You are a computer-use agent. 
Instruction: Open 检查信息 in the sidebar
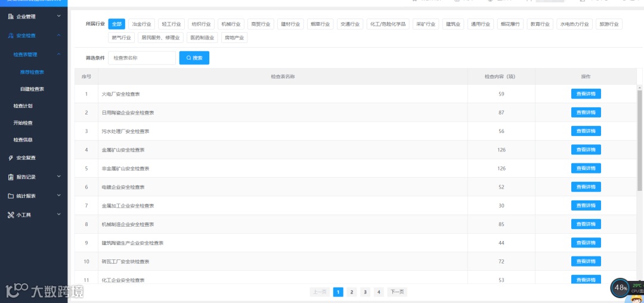click(23, 140)
